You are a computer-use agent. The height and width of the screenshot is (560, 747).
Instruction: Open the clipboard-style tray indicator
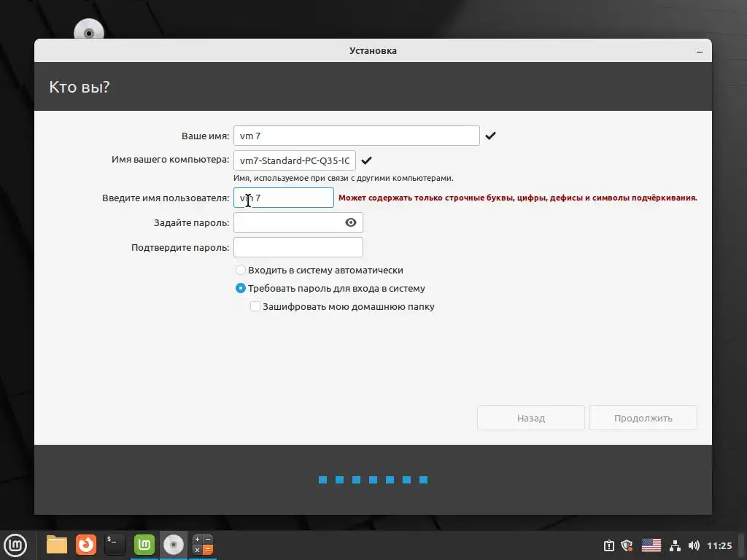click(609, 545)
